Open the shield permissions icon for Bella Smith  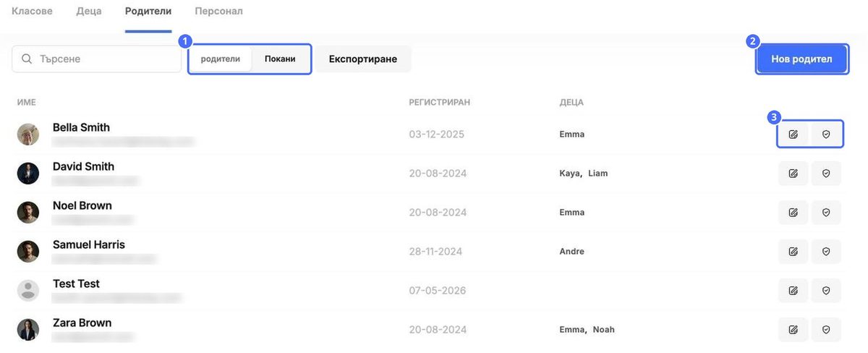pyautogui.click(x=826, y=135)
